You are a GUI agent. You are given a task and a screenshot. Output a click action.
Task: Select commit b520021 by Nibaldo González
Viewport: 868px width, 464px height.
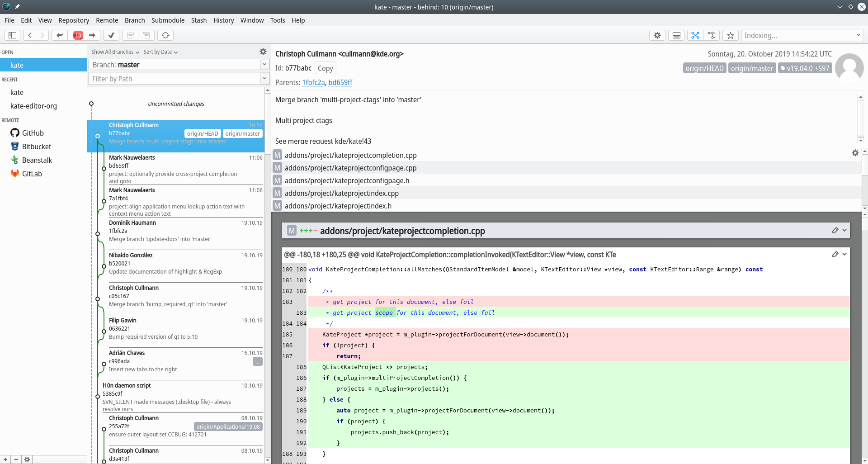click(176, 266)
